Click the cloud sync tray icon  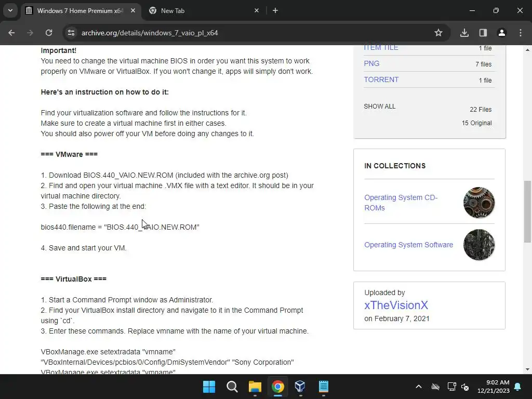pyautogui.click(x=435, y=387)
